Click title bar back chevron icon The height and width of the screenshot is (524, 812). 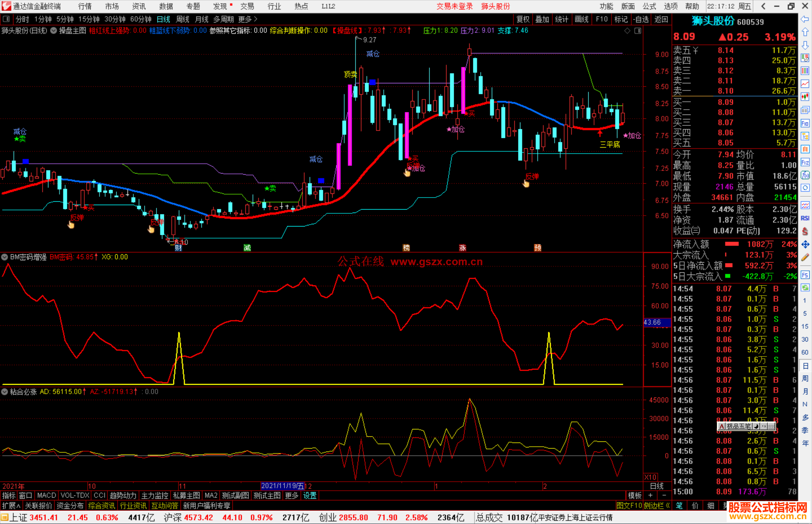pos(763,6)
